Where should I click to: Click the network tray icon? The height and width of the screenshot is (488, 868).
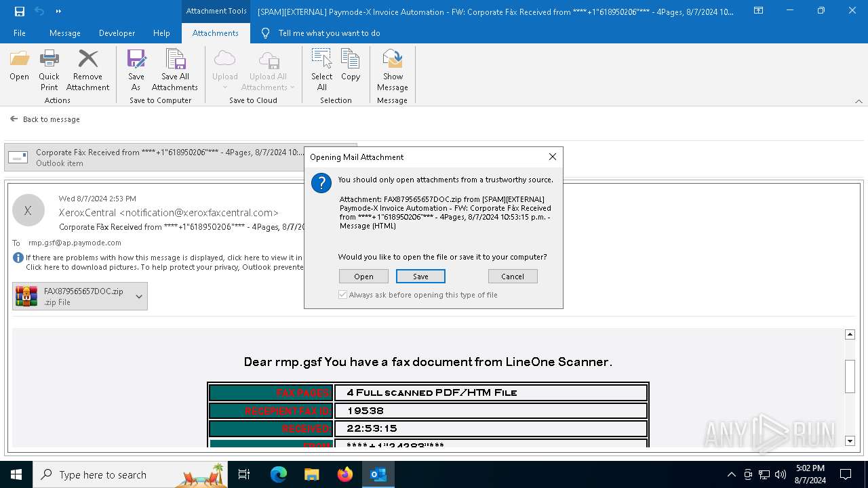[764, 474]
